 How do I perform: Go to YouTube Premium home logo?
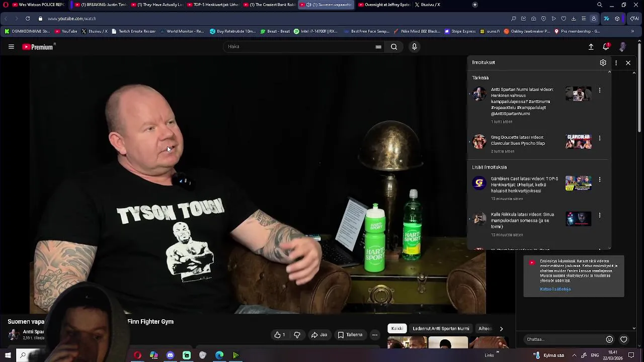[x=39, y=47]
